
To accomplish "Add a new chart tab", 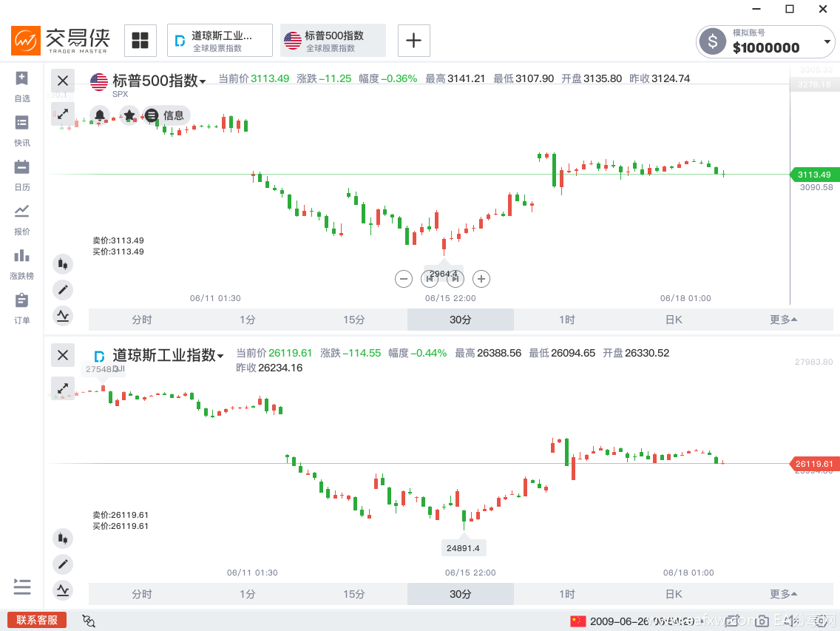I will (413, 40).
